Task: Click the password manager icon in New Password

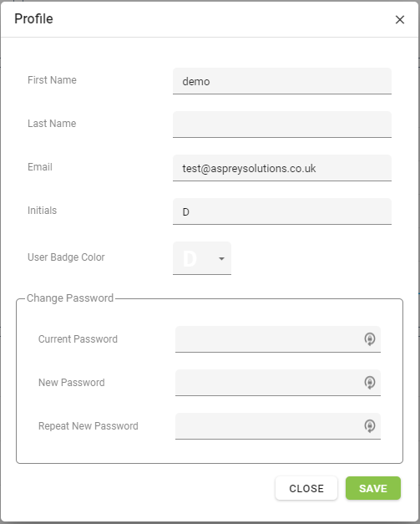Action: coord(370,383)
